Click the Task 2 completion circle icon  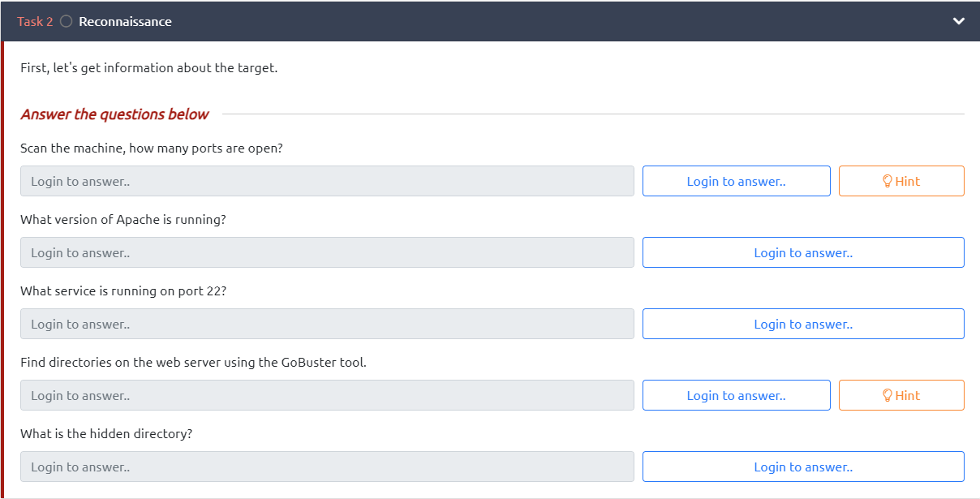(66, 22)
